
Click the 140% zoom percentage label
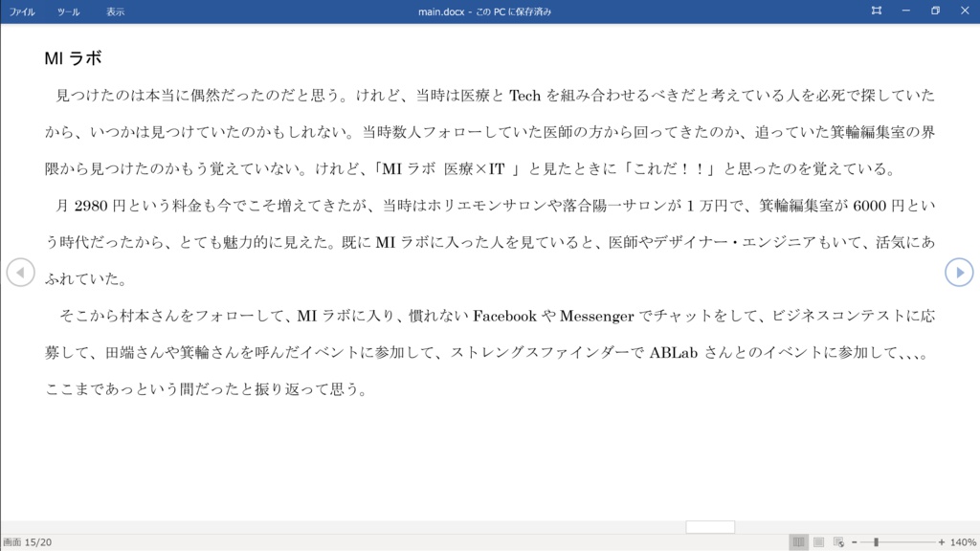964,541
